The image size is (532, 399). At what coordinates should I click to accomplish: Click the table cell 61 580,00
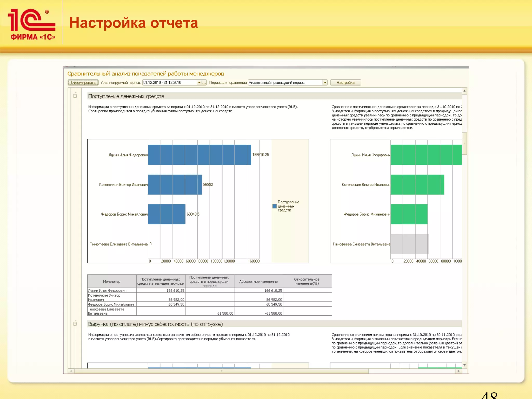point(209,311)
